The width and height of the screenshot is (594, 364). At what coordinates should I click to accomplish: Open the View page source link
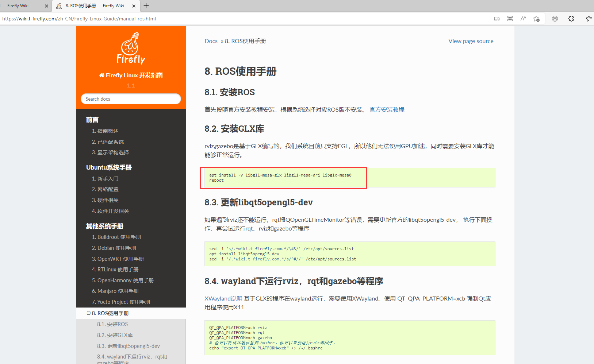[x=471, y=41]
